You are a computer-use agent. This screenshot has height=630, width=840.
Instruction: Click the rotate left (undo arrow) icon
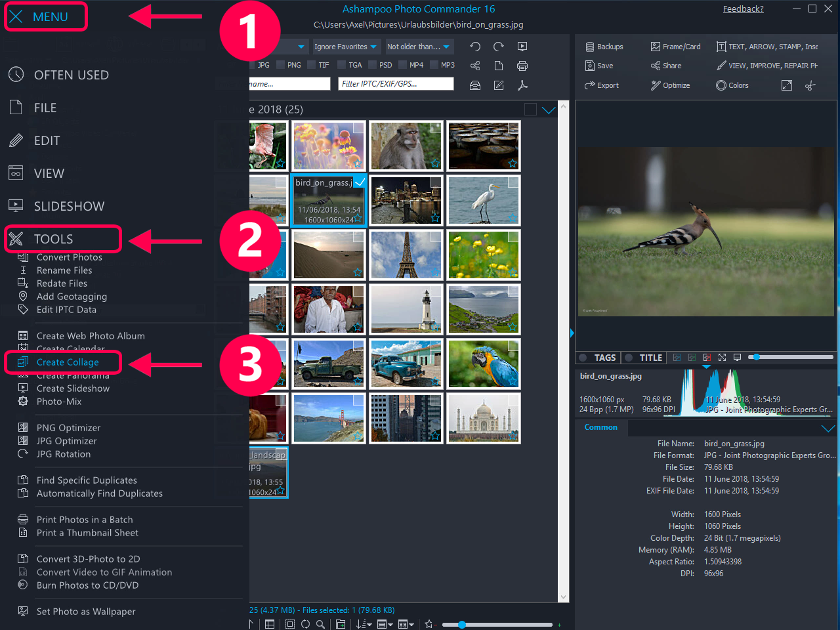475,47
